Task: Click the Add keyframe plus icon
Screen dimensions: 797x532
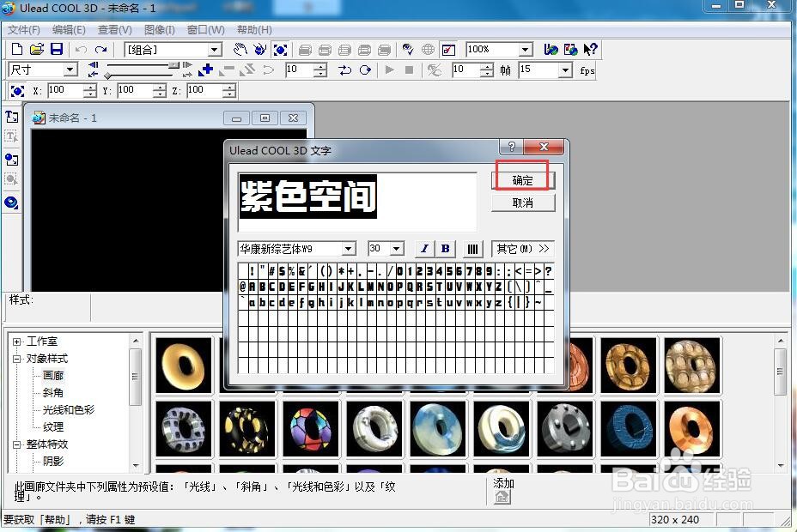Action: point(206,70)
